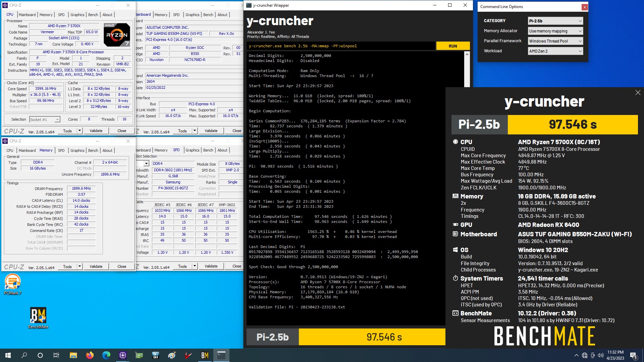
Task: Launch Microsoft Edge from the taskbar
Action: (106, 355)
